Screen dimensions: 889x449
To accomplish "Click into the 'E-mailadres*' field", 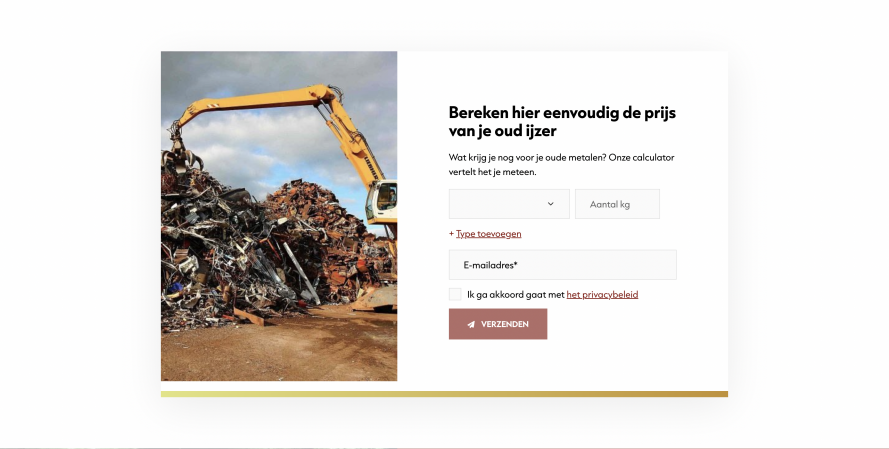I will coord(562,265).
